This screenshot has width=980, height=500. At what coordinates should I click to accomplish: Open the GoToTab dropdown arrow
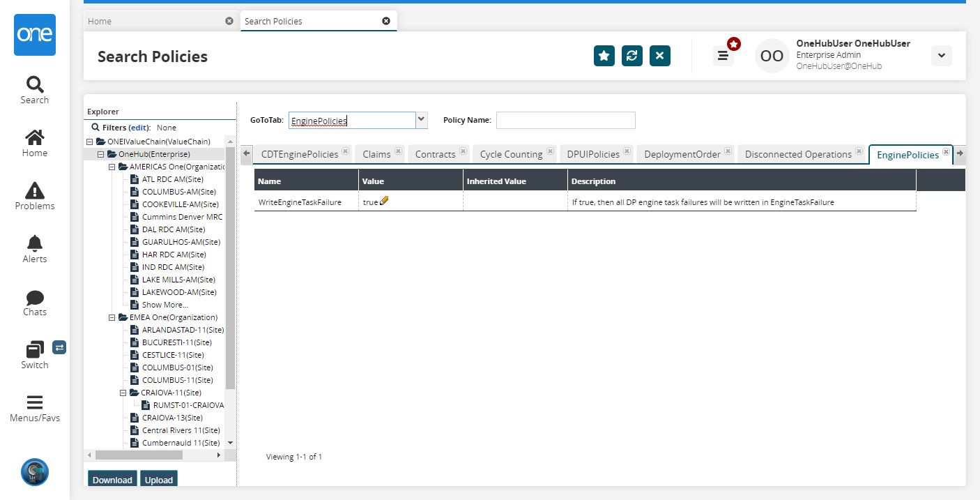tap(421, 120)
